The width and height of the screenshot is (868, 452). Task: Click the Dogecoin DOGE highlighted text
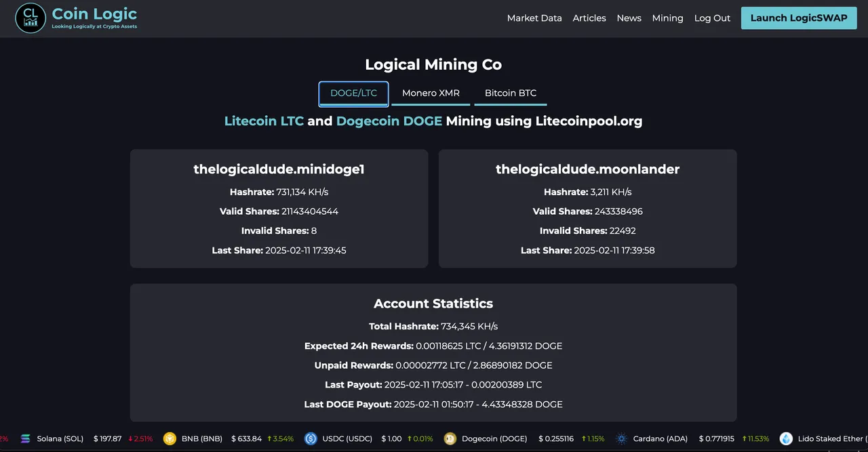coord(389,121)
